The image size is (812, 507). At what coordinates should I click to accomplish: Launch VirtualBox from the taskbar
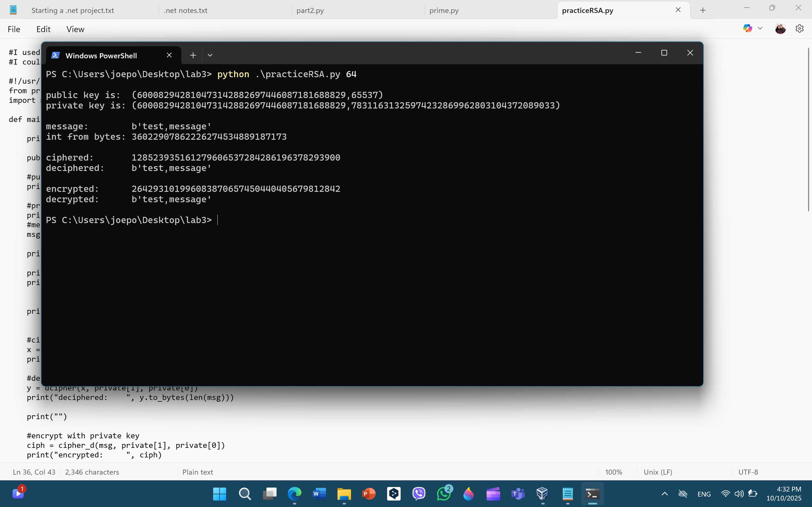coord(542,493)
